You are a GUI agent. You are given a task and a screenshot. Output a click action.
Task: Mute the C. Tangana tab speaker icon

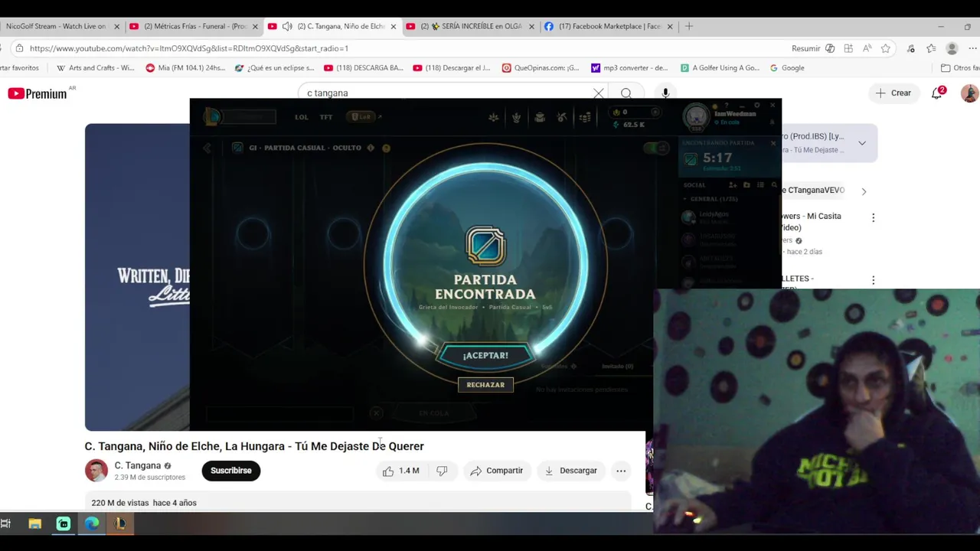[287, 26]
